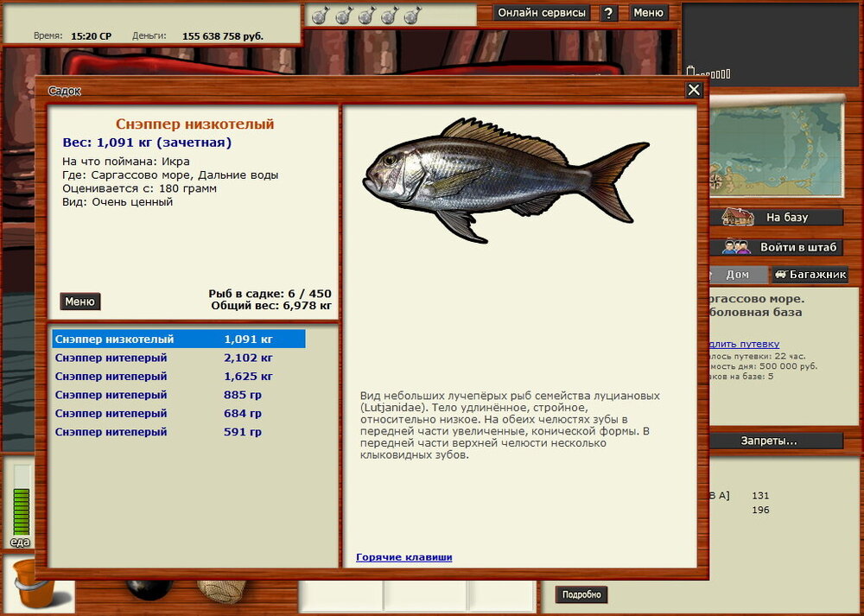Image resolution: width=864 pixels, height=616 pixels.
Task: Click the Запреты... button
Action: coord(768,441)
